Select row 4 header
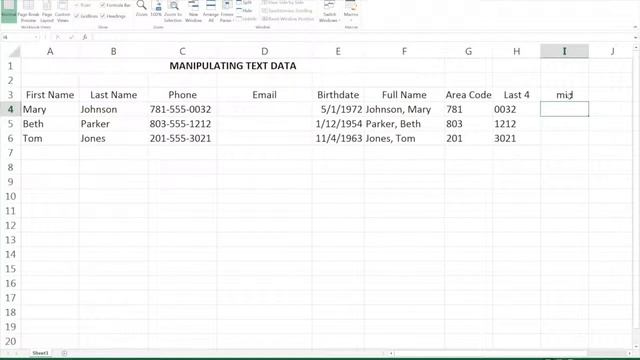 click(10, 109)
